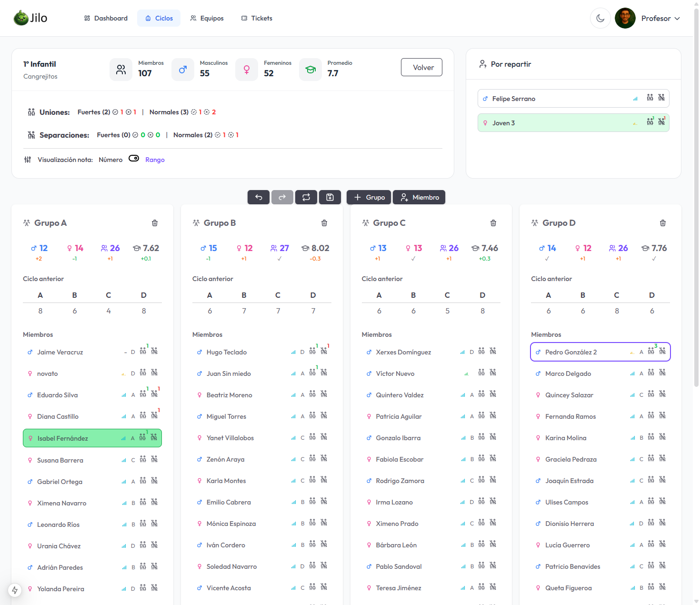The image size is (700, 605).
Task: Toggle grade visualization Número/Rango switch
Action: click(x=134, y=159)
